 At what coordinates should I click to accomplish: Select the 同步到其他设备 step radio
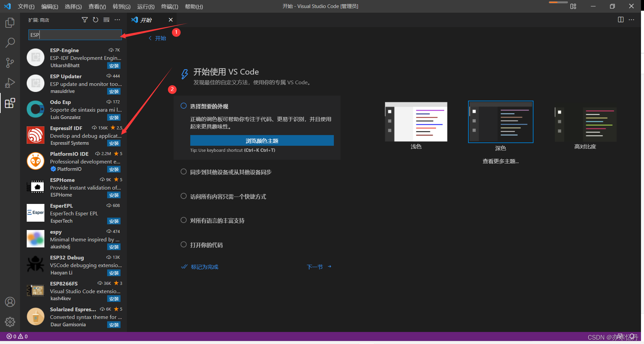click(184, 172)
